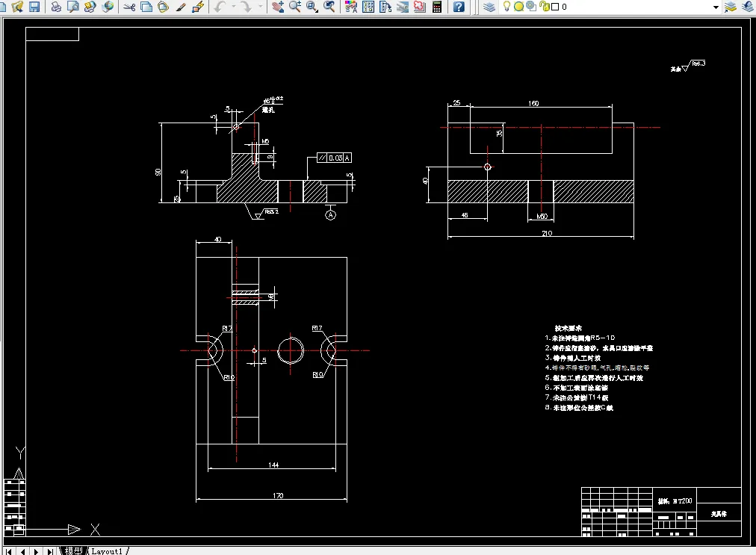Save the drawing with the floppy icon

pos(34,7)
